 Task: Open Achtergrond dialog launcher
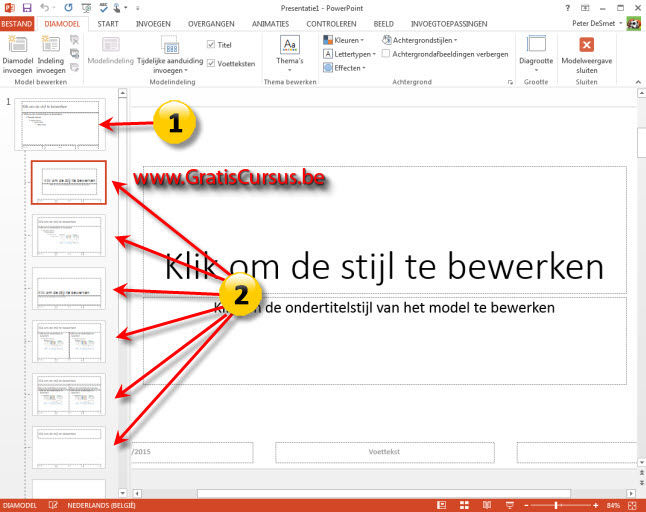(510, 82)
